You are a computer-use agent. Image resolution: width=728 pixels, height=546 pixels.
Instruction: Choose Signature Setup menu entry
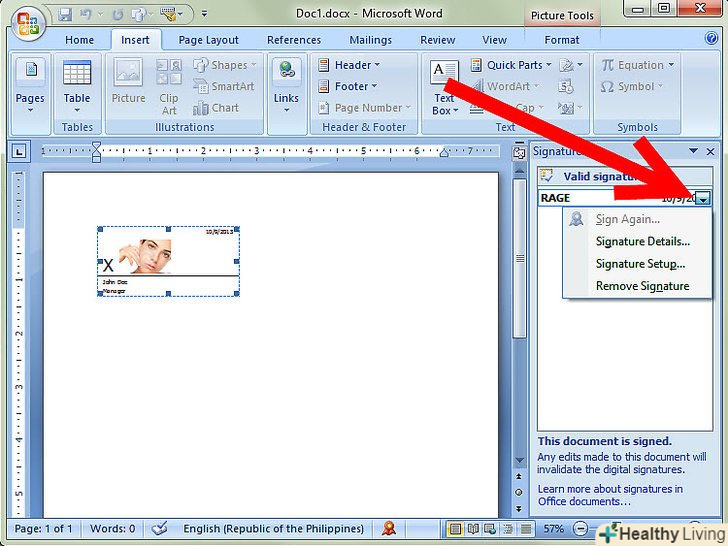click(637, 264)
